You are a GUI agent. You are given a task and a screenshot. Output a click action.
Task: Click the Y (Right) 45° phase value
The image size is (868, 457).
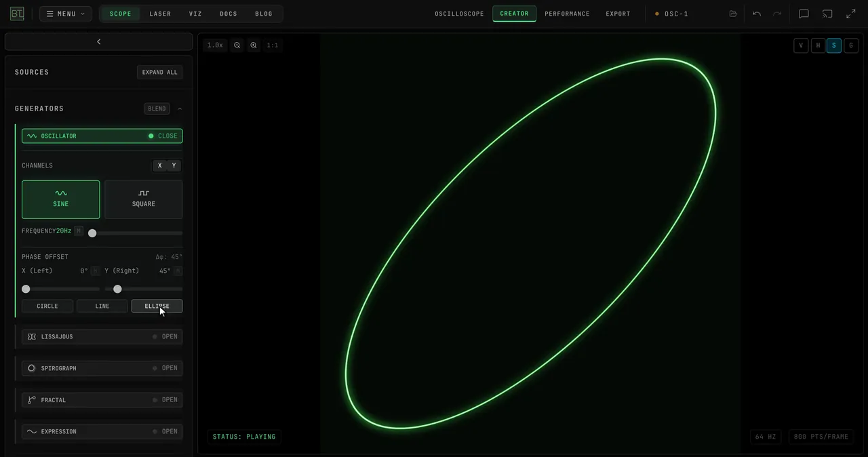coord(165,271)
